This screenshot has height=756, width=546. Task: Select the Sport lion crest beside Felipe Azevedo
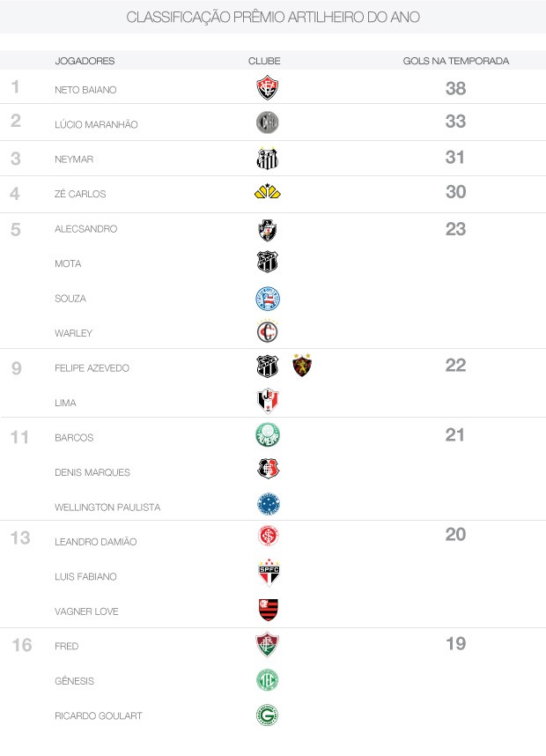(x=302, y=366)
